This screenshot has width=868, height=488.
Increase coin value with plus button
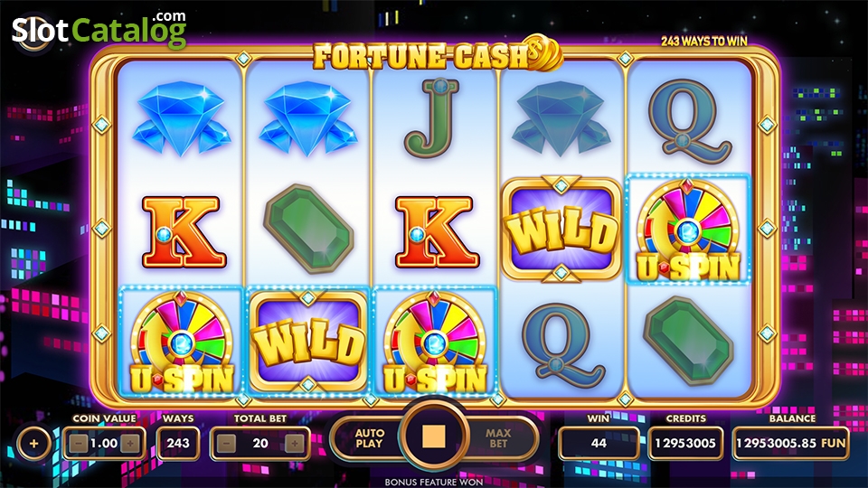click(x=130, y=443)
